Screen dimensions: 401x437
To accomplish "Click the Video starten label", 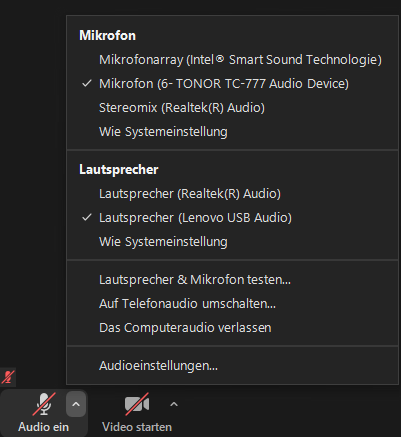I will 137,427.
